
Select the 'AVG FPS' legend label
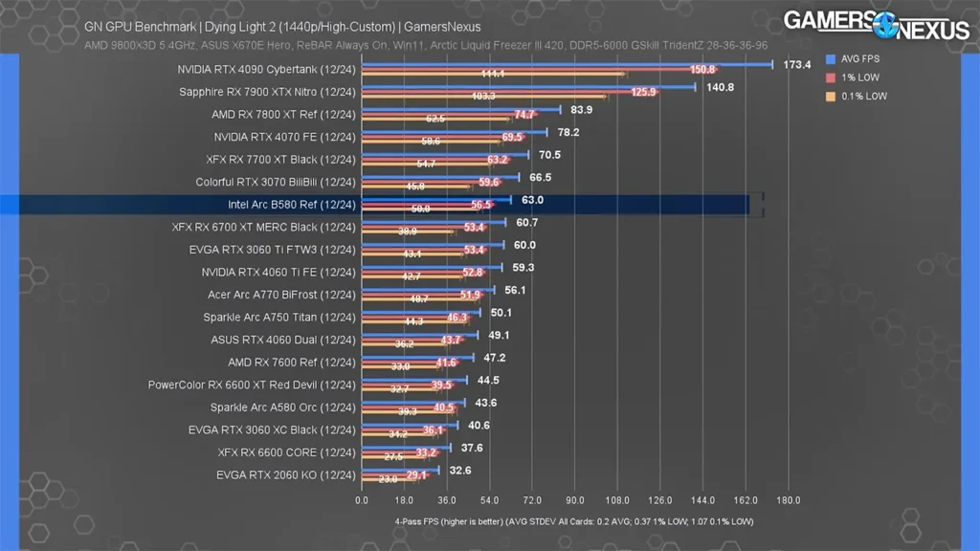click(x=860, y=58)
